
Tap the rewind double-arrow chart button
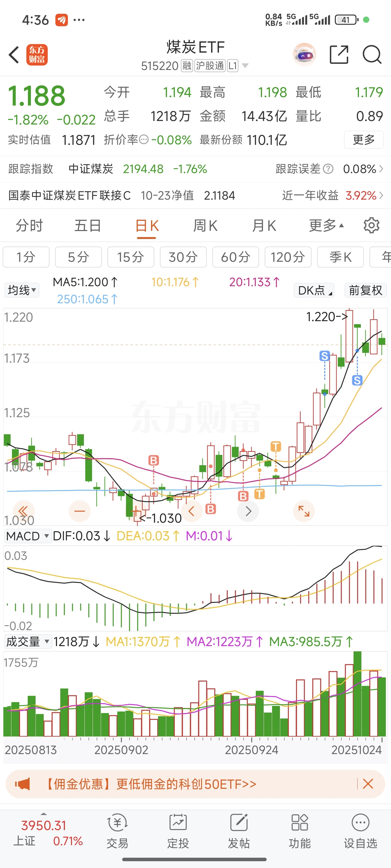pyautogui.click(x=23, y=511)
